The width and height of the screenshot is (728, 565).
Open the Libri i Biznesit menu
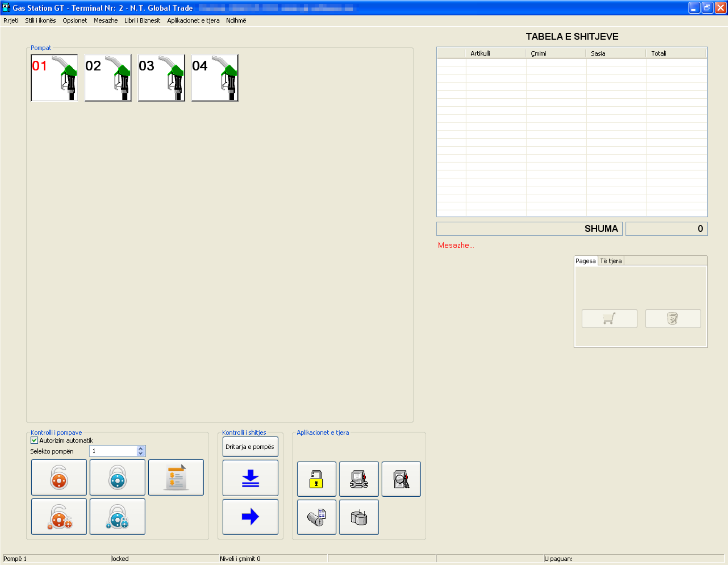tap(142, 20)
